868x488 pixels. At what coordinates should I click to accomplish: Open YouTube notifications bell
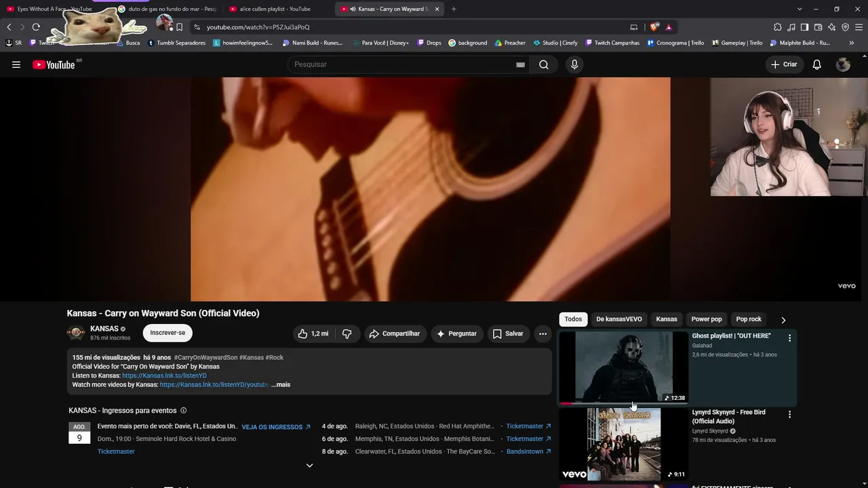tap(817, 64)
